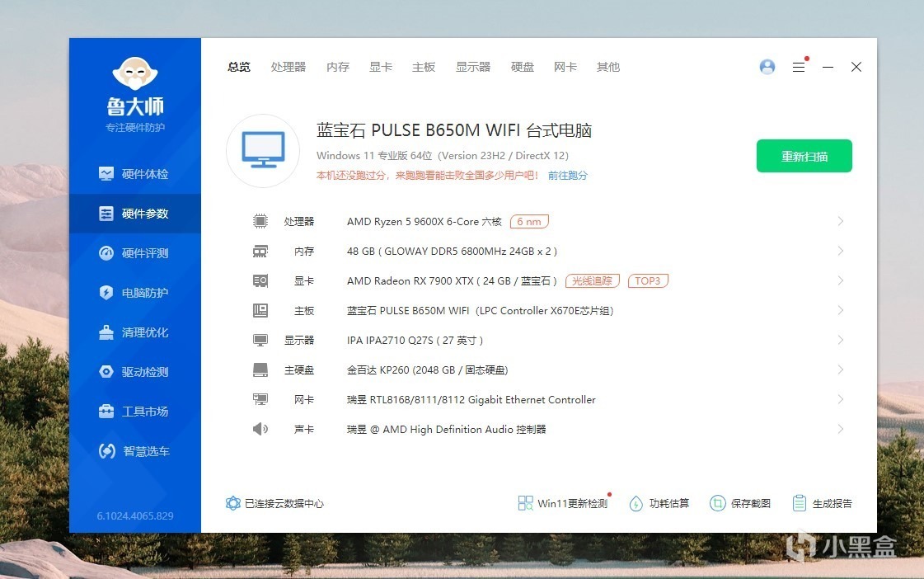This screenshot has width=924, height=579.
Task: Open 驱动检测 in the sidebar
Action: pos(135,372)
